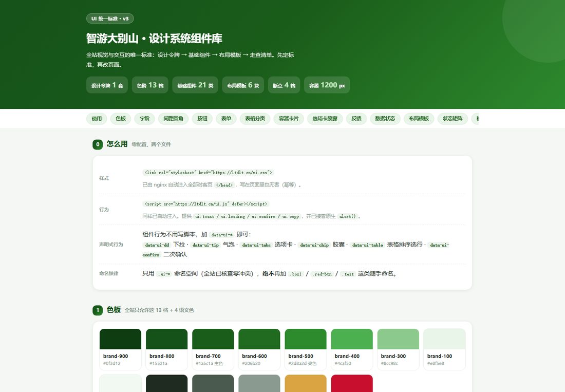Click the subtitle 全站只允许这 13 档 + 4 语义色
Viewport: 565px width, 392px height.
(159, 310)
